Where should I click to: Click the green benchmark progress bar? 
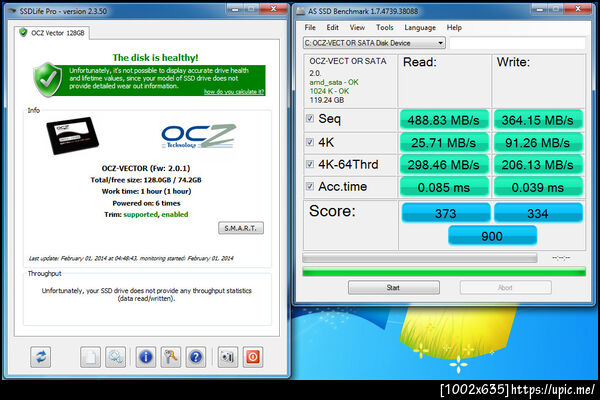[x=444, y=272]
